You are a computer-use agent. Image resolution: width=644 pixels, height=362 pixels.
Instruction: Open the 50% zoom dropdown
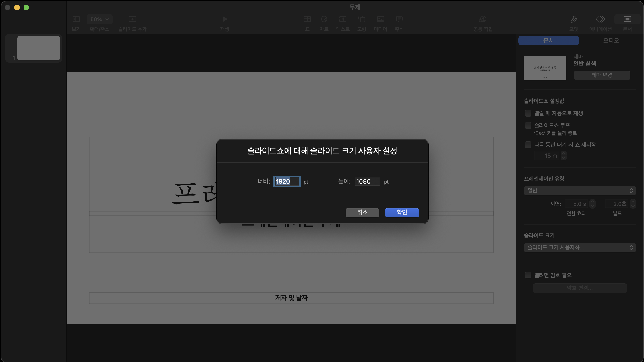tap(99, 19)
